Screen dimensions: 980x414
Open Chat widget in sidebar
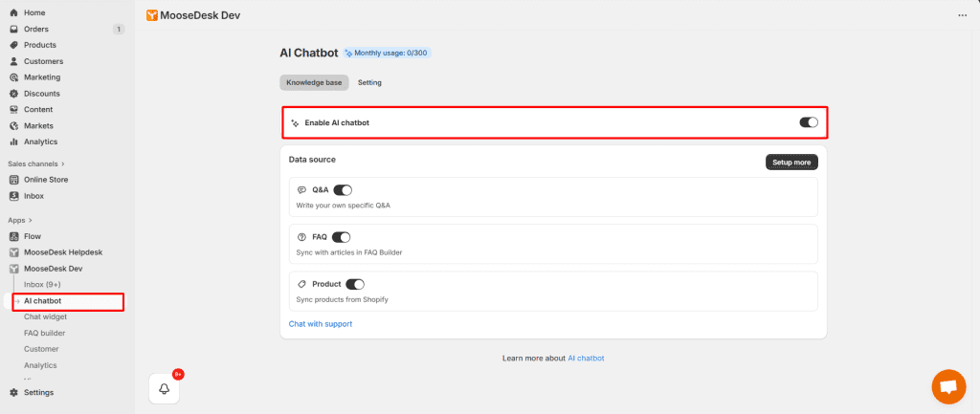pos(46,317)
